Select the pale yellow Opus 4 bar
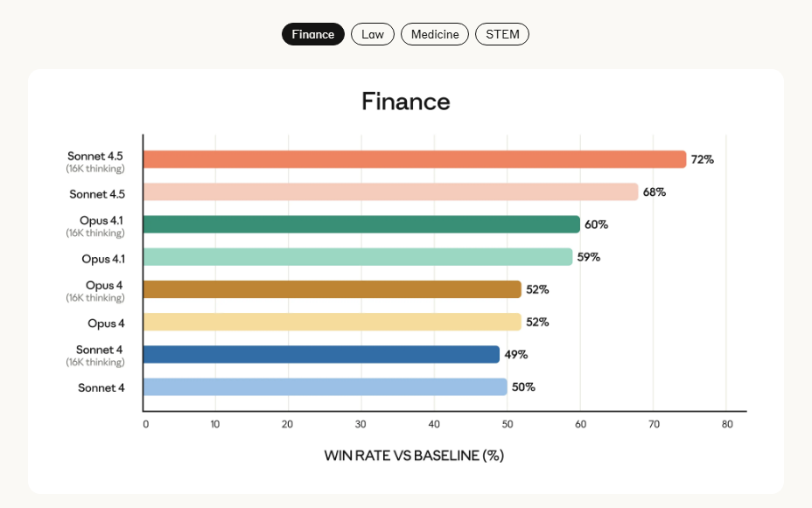This screenshot has width=812, height=508. pos(332,322)
